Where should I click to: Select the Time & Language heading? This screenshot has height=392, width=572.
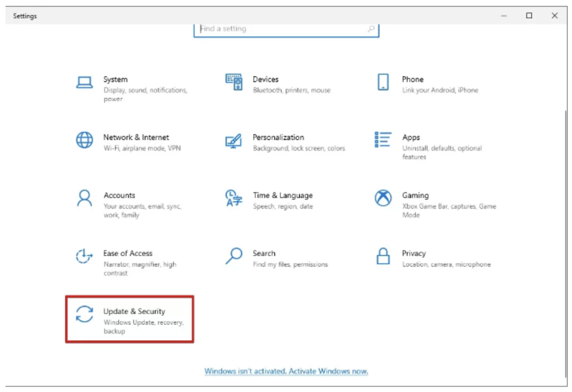pos(283,196)
